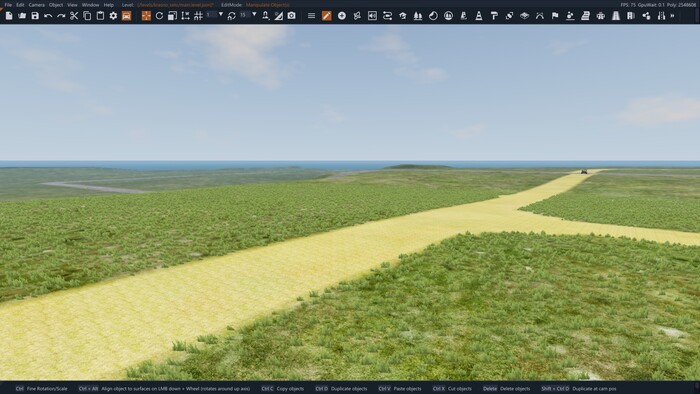Click the New Level document icon
The width and height of the screenshot is (700, 394).
pyautogui.click(x=9, y=16)
